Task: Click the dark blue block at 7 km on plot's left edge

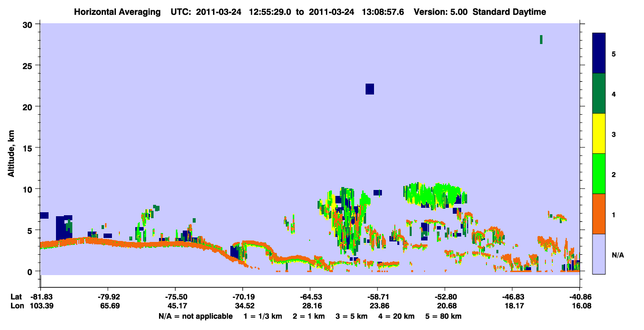Action: (x=44, y=215)
